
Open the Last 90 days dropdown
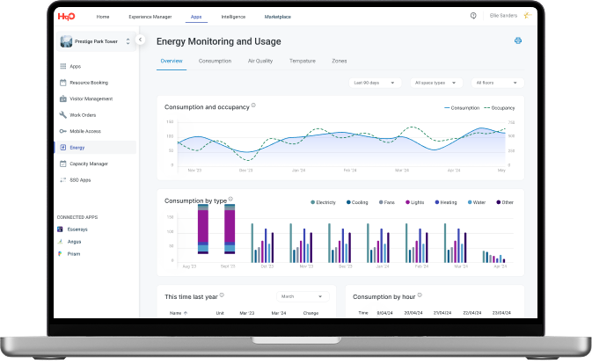pyautogui.click(x=375, y=83)
